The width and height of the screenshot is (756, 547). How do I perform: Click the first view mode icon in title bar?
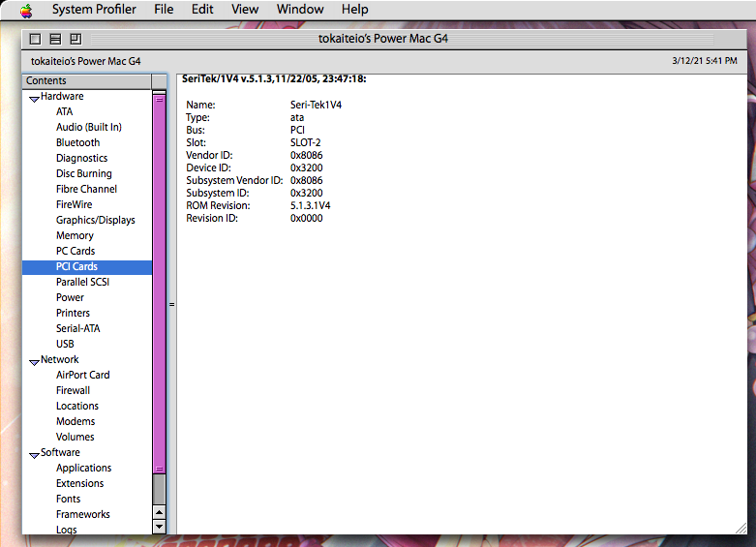coord(35,39)
